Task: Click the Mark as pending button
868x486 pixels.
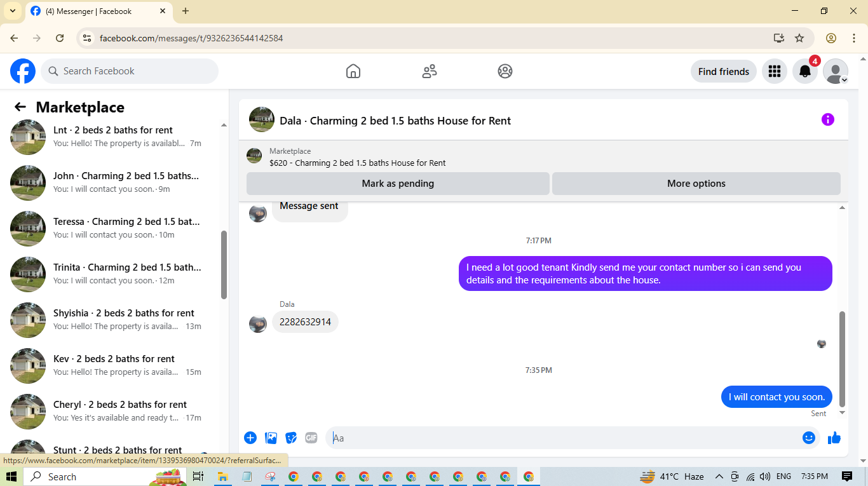Action: 398,184
